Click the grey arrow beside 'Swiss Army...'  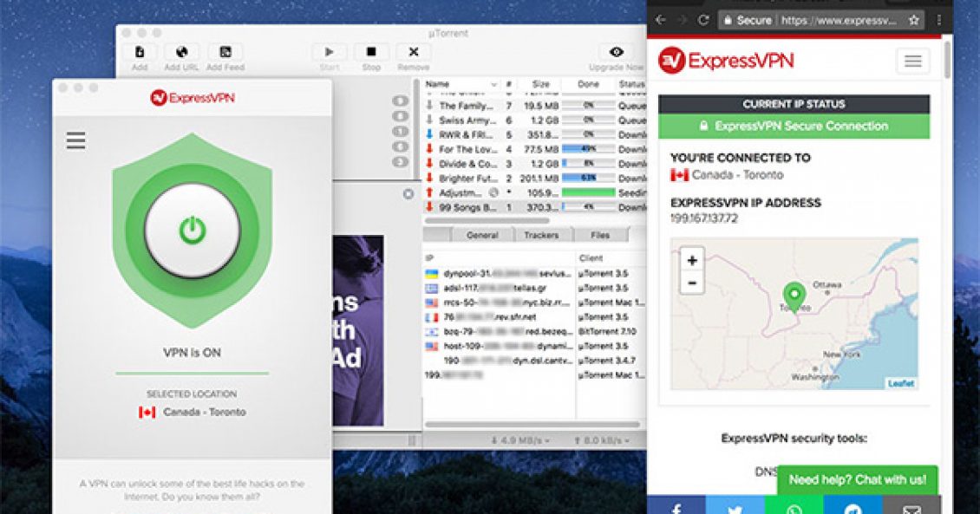[429, 120]
